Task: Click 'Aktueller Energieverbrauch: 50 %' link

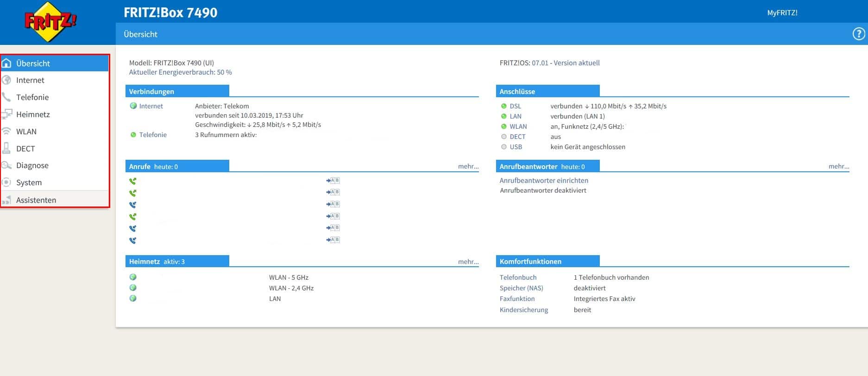Action: tap(180, 72)
